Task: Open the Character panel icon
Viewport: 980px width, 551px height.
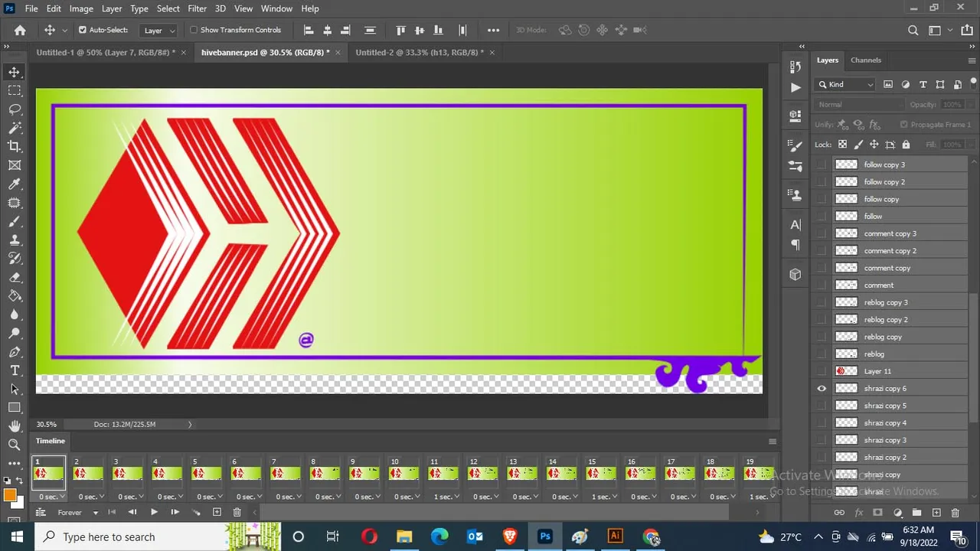Action: 795,224
